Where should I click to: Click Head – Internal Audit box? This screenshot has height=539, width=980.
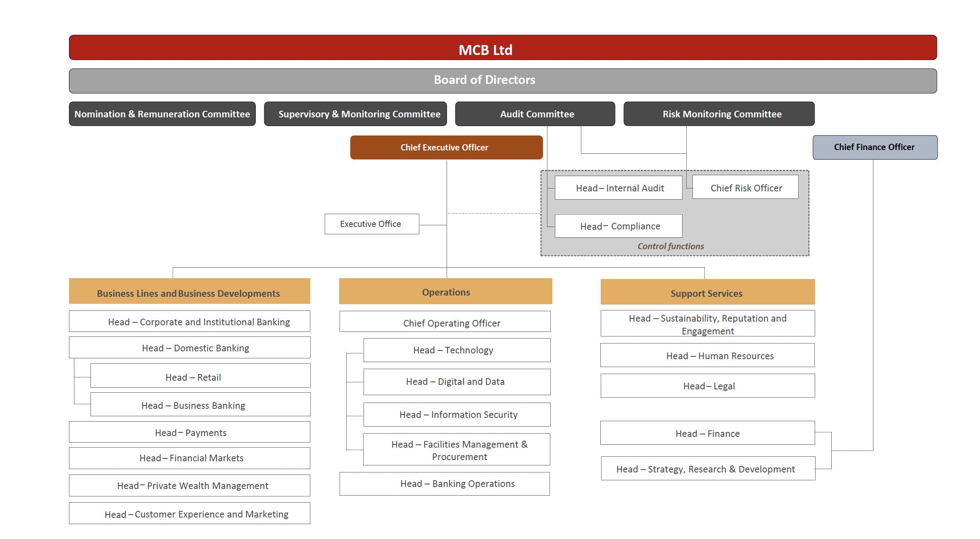pyautogui.click(x=618, y=188)
